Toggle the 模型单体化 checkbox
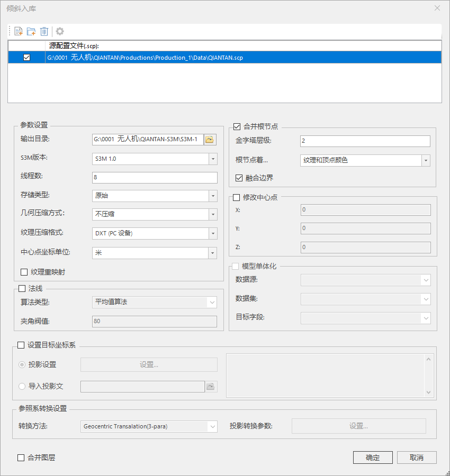450x476 pixels. 235,266
